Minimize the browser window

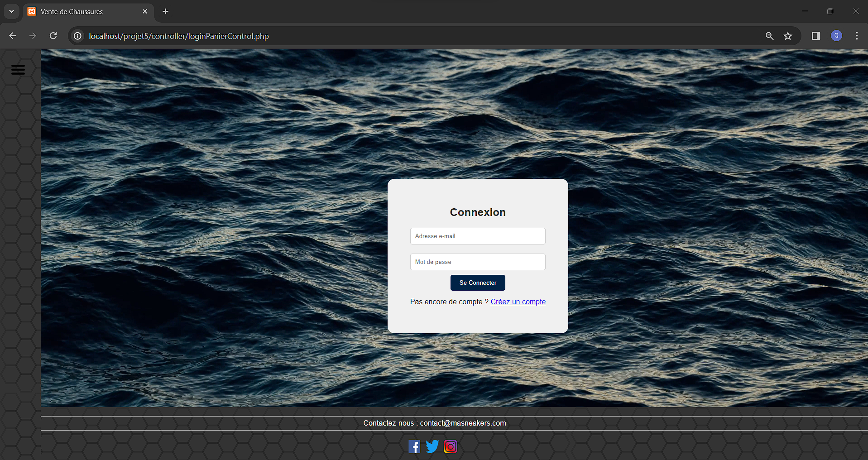coord(805,11)
